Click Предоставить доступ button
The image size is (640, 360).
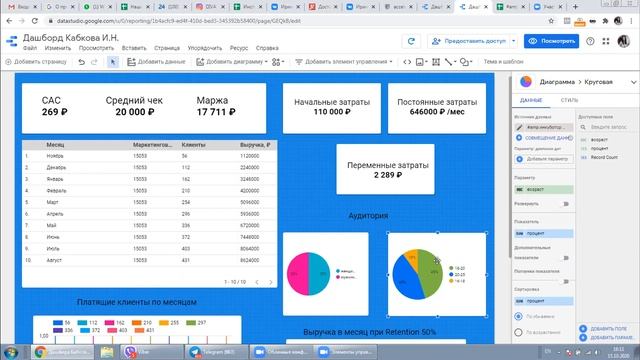tap(468, 41)
